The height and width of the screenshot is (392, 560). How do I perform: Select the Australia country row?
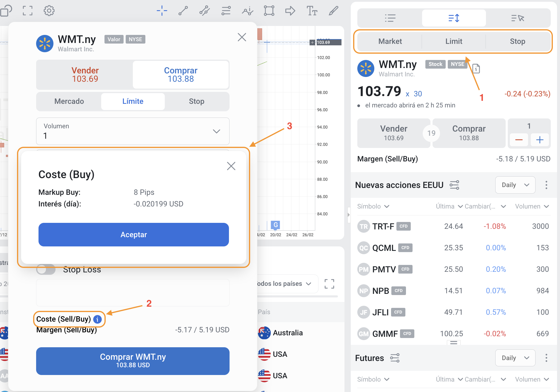300,333
